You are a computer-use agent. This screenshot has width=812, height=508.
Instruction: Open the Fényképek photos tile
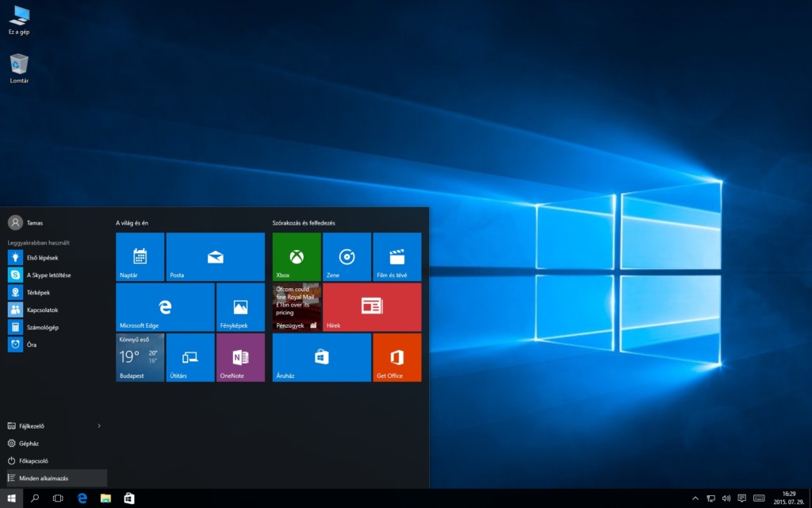tap(240, 306)
